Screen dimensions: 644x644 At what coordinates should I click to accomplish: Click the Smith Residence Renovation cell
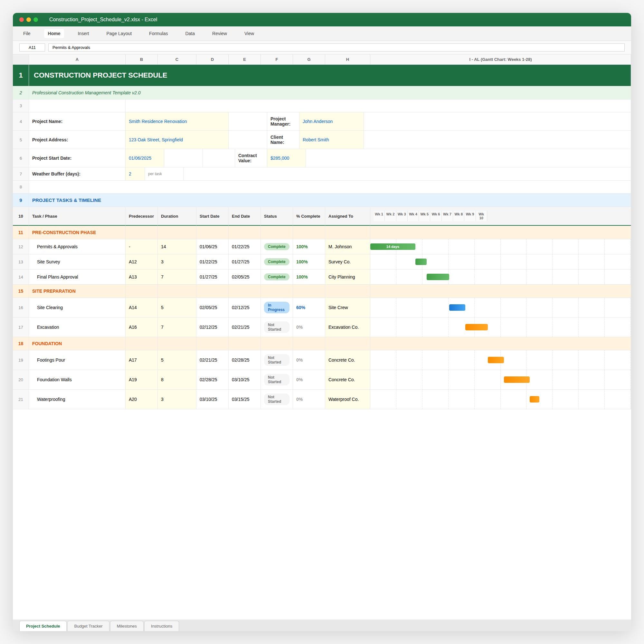click(177, 121)
